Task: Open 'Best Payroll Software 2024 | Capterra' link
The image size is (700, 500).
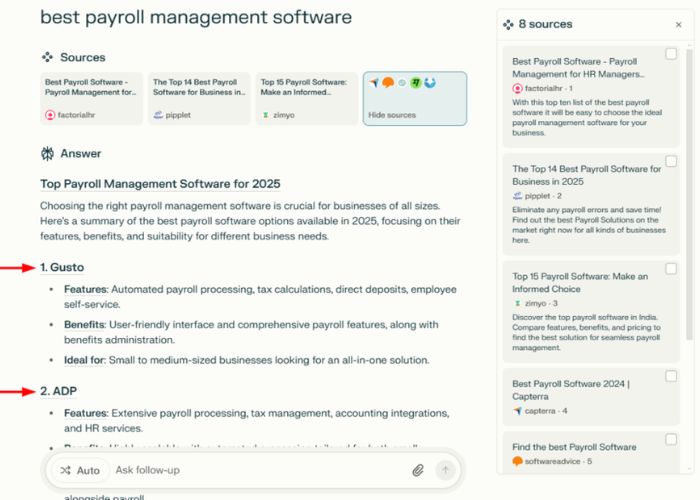Action: pos(571,390)
